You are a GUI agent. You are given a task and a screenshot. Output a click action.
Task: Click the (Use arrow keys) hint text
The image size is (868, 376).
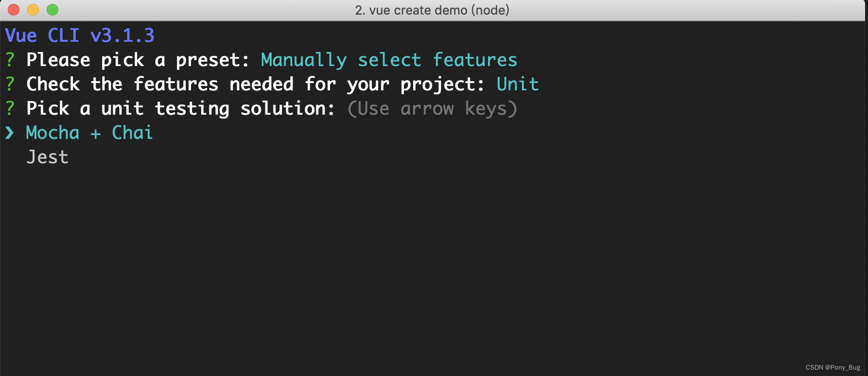tap(432, 108)
